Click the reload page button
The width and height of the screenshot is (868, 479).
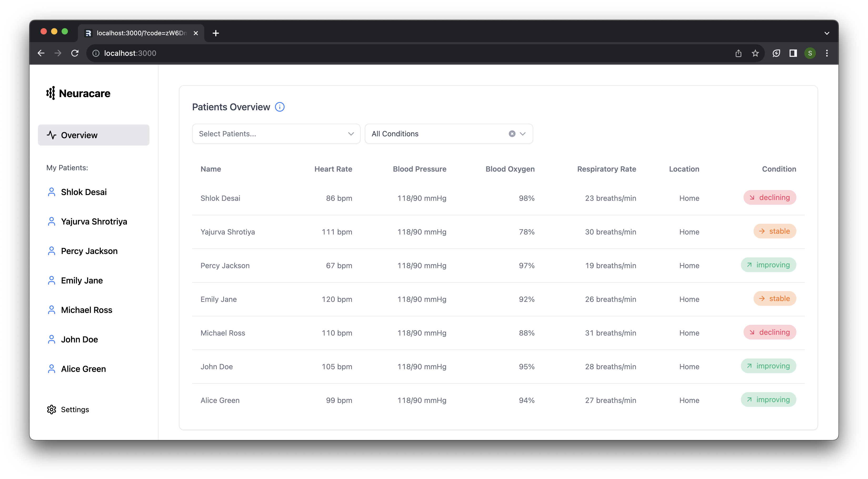coord(75,53)
